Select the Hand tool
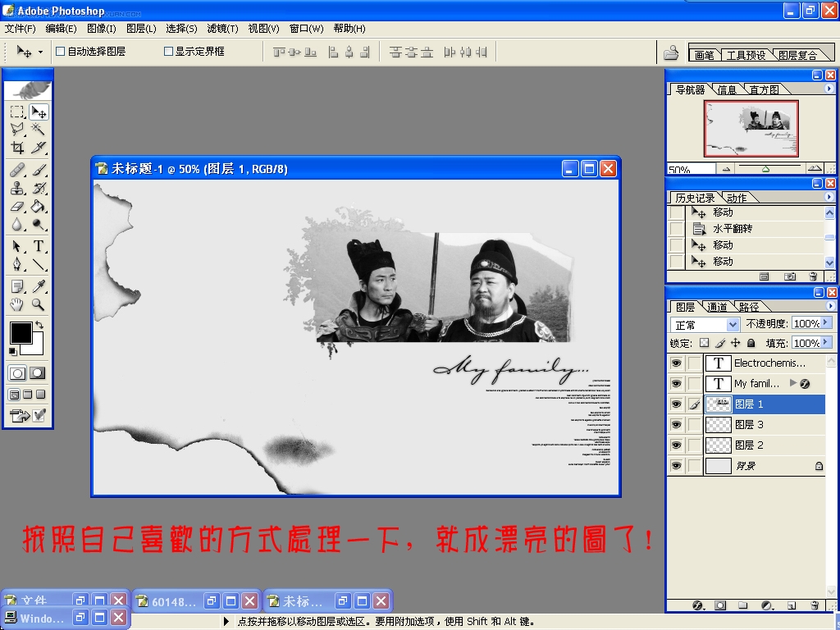The image size is (840, 630). [x=17, y=305]
